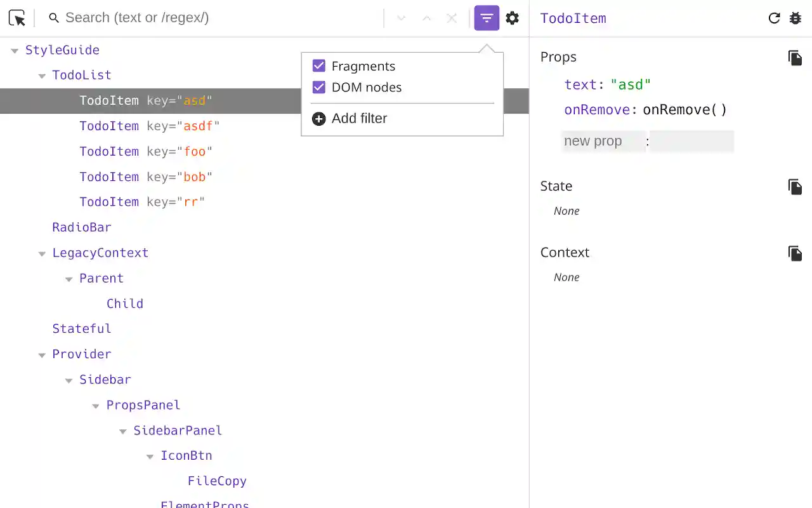812x508 pixels.
Task: Disable the DOM nodes filter
Action: click(318, 87)
